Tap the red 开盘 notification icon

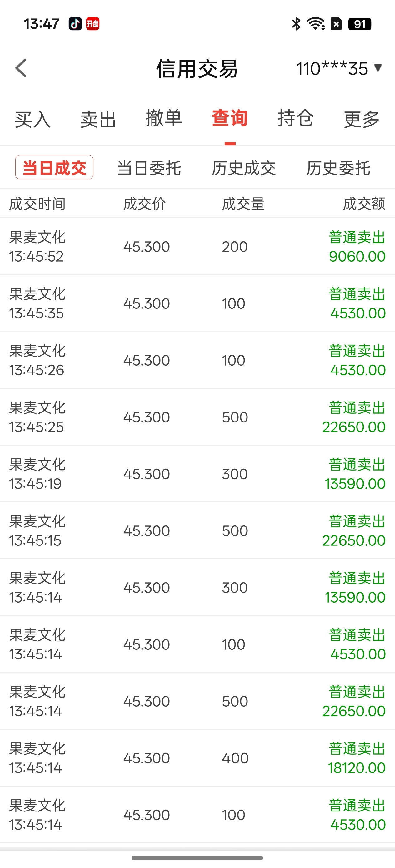(93, 24)
